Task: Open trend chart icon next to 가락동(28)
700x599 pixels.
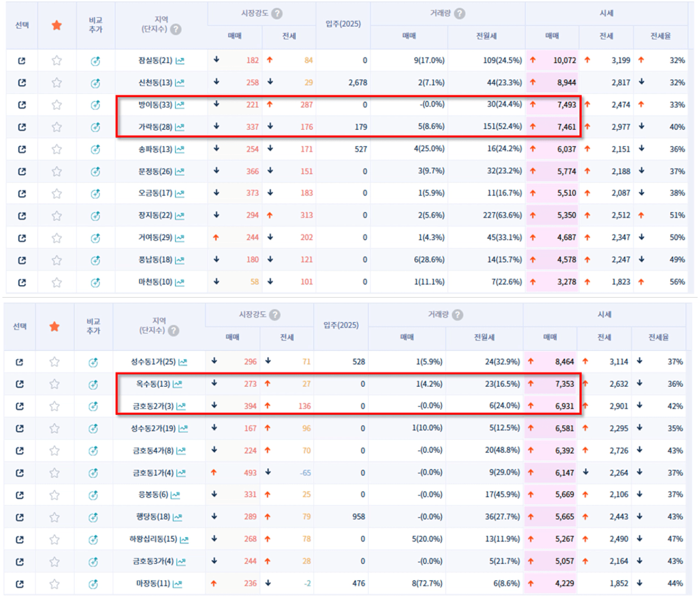Action: coord(180,127)
